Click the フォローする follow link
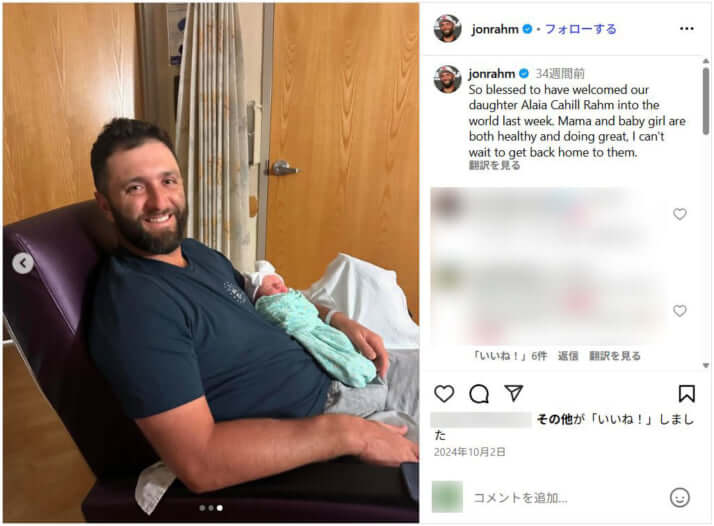Viewport: 714px width, 526px height. pyautogui.click(x=581, y=29)
